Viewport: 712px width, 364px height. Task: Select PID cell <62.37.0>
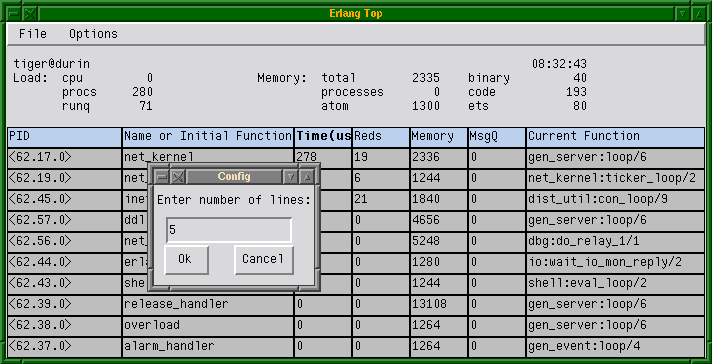pos(64,346)
